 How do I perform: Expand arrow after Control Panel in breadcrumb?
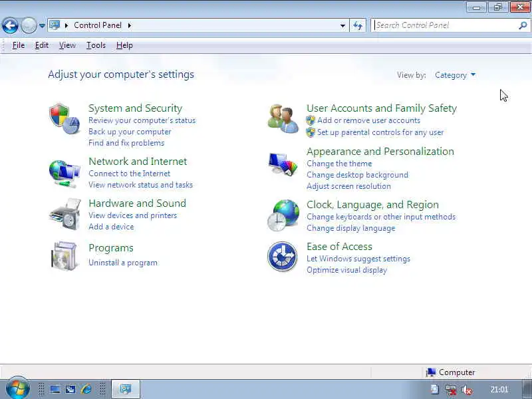[130, 25]
